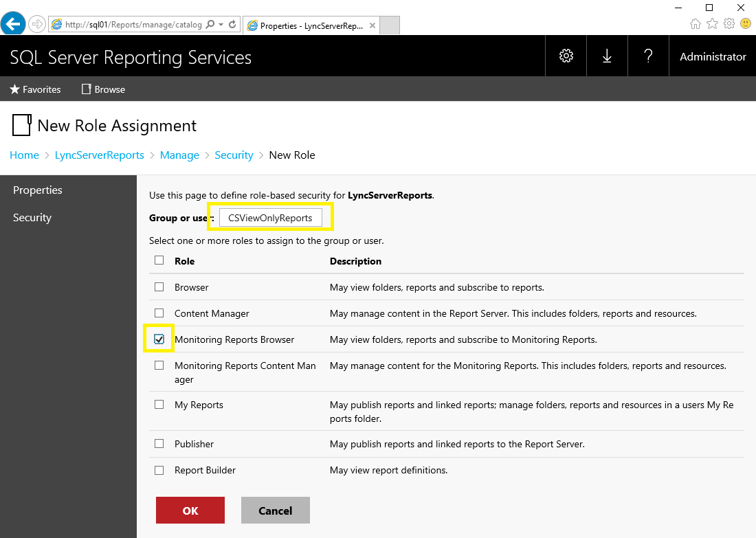
Task: Click the Group or user input field
Action: click(x=271, y=217)
